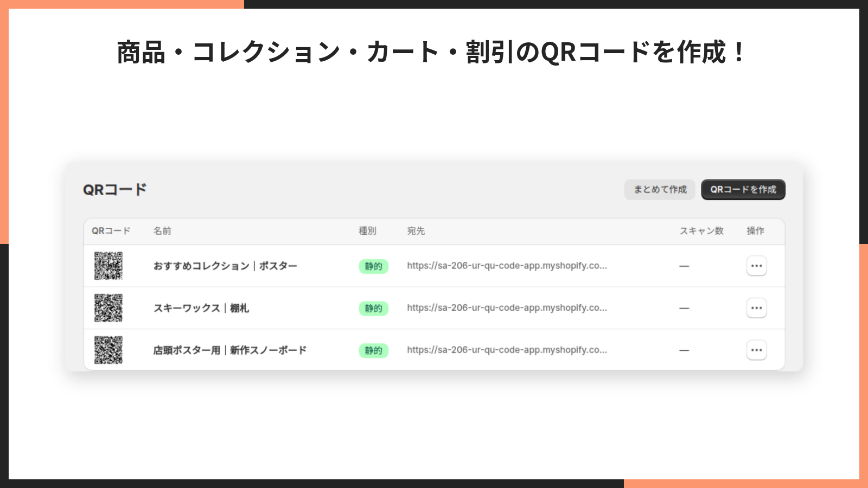Image resolution: width=868 pixels, height=488 pixels.
Task: Open actions menu for 店頭ポスター用｜新作スノーボード row
Action: tap(756, 350)
